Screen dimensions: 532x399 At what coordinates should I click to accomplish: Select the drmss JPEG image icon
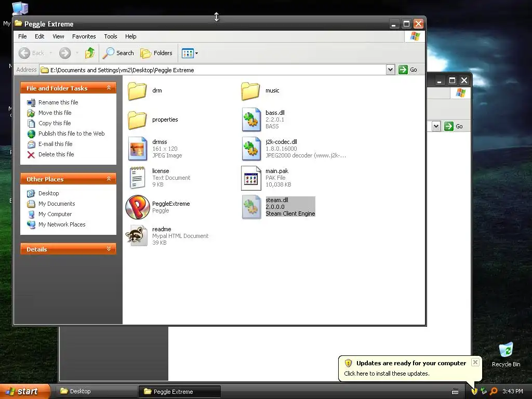[x=137, y=149]
